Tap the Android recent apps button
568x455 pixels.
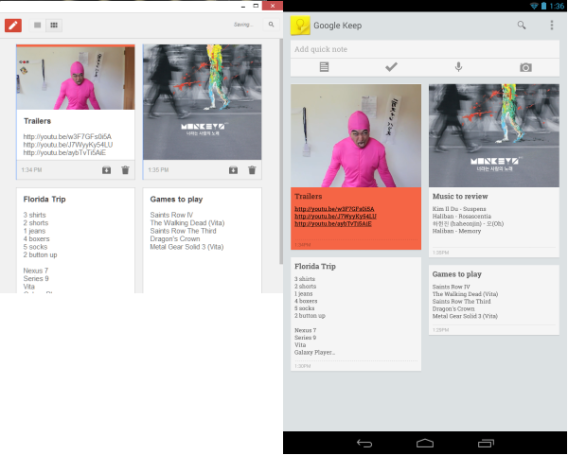point(486,443)
